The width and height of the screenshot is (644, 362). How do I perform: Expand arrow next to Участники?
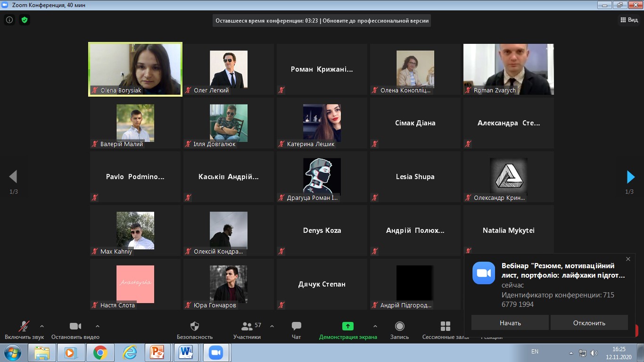272,326
